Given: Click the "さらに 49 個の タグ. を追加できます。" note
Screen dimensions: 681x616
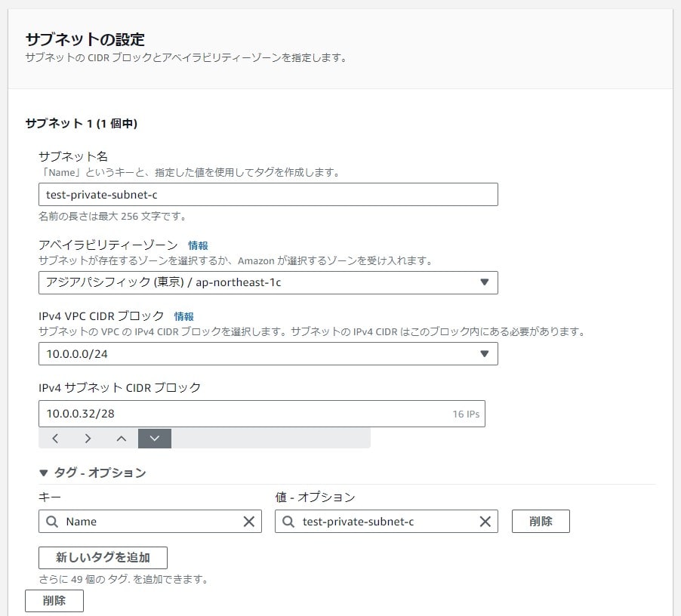Looking at the screenshot, I should pos(125,579).
